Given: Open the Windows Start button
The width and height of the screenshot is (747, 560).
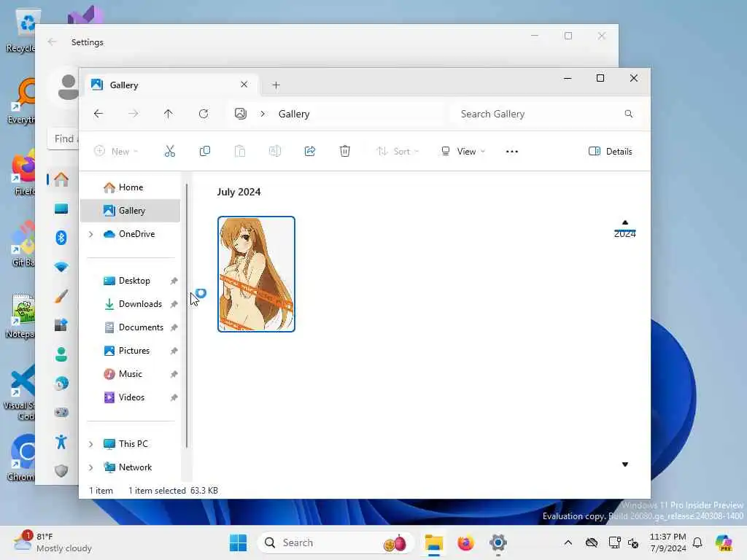Looking at the screenshot, I should (238, 542).
